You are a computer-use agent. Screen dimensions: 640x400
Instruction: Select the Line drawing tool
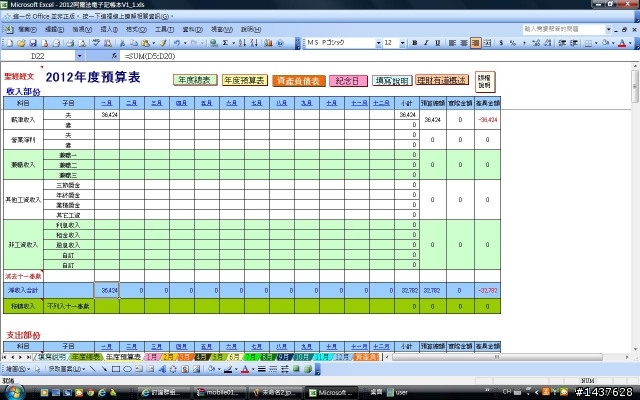click(x=93, y=369)
